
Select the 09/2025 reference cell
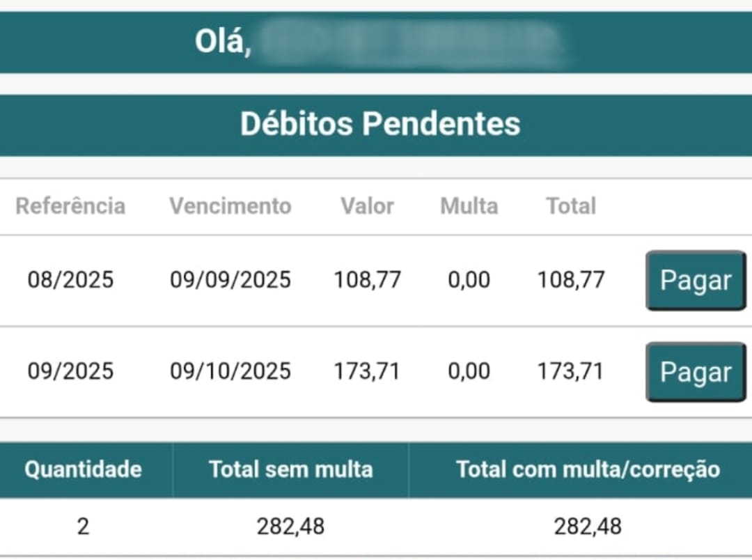point(70,371)
